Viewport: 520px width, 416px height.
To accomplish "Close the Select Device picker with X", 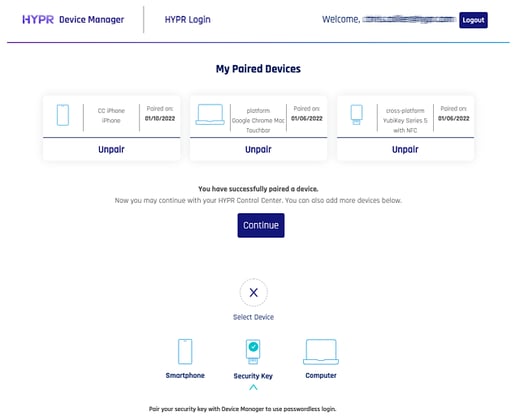I will [x=253, y=292].
